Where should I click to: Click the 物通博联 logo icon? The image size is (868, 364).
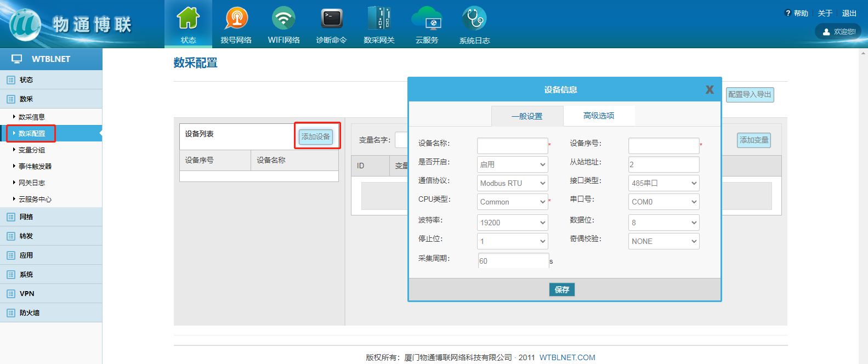25,25
